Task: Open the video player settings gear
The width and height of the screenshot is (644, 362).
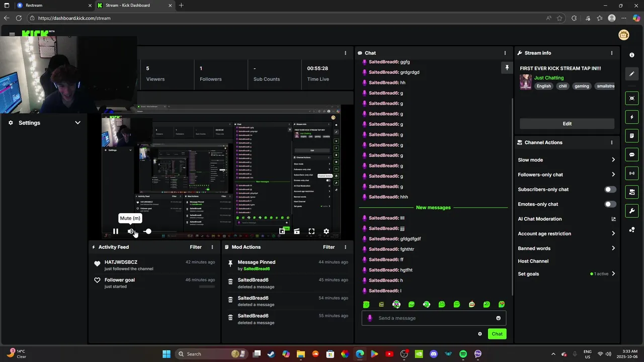Action: click(326, 231)
